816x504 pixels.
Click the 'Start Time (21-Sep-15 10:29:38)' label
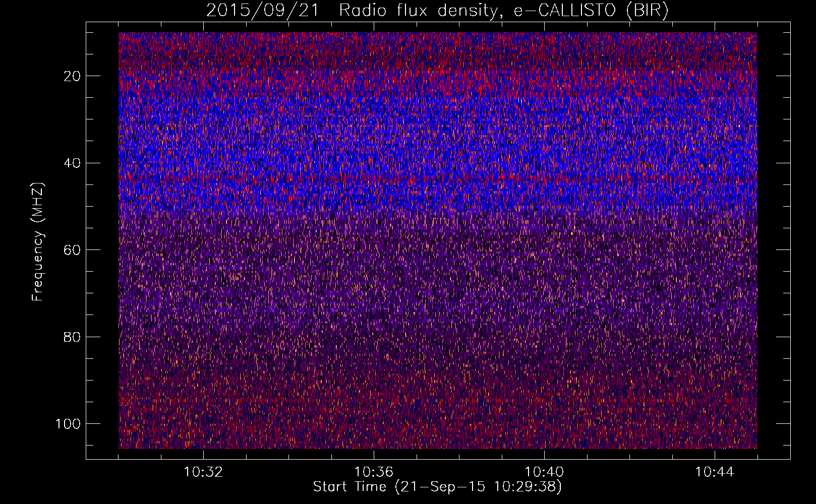point(437,487)
